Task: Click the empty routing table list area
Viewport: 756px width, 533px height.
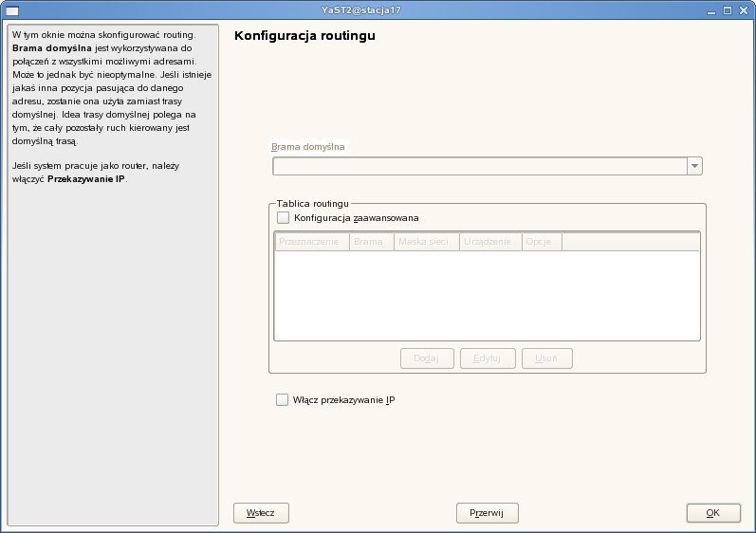Action: click(x=487, y=295)
